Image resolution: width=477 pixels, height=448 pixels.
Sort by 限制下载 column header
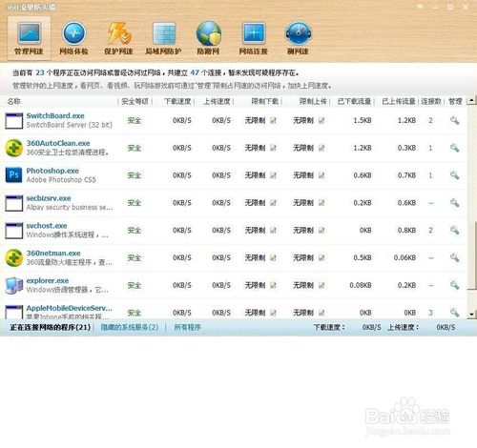pyautogui.click(x=265, y=101)
